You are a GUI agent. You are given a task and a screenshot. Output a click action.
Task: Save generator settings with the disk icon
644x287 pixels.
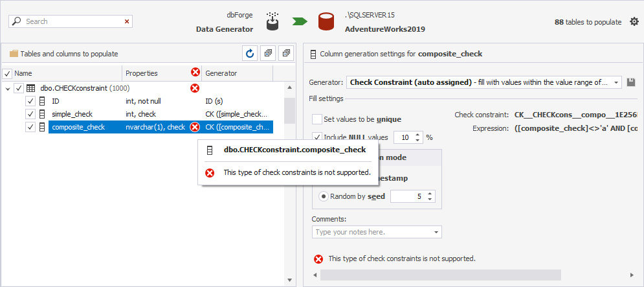pyautogui.click(x=631, y=83)
